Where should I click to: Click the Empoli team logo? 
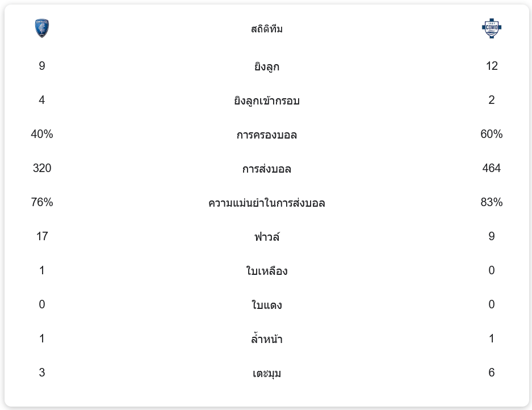click(41, 28)
